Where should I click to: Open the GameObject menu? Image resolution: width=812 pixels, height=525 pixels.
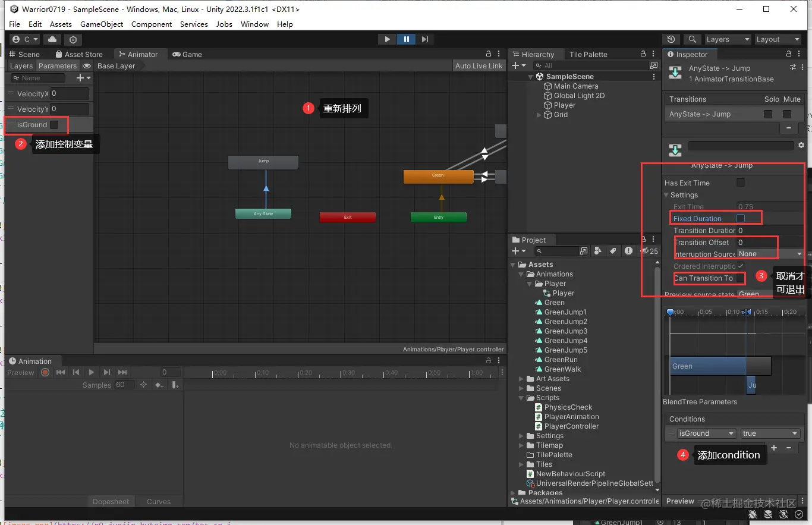pos(102,24)
